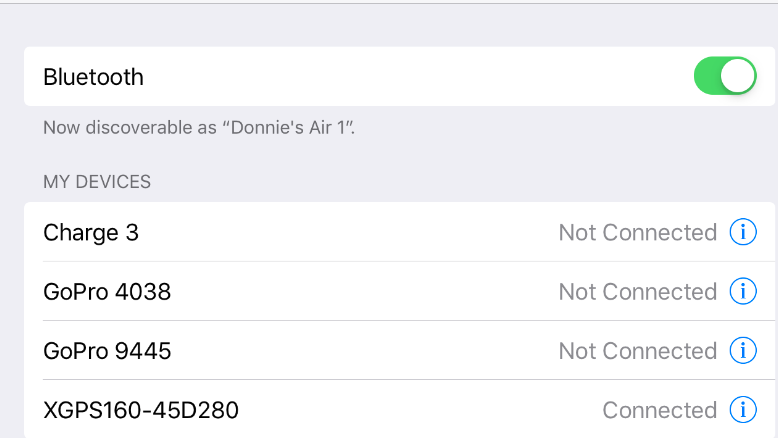
Task: Click the green track of Bluetooth switch
Action: click(x=707, y=76)
